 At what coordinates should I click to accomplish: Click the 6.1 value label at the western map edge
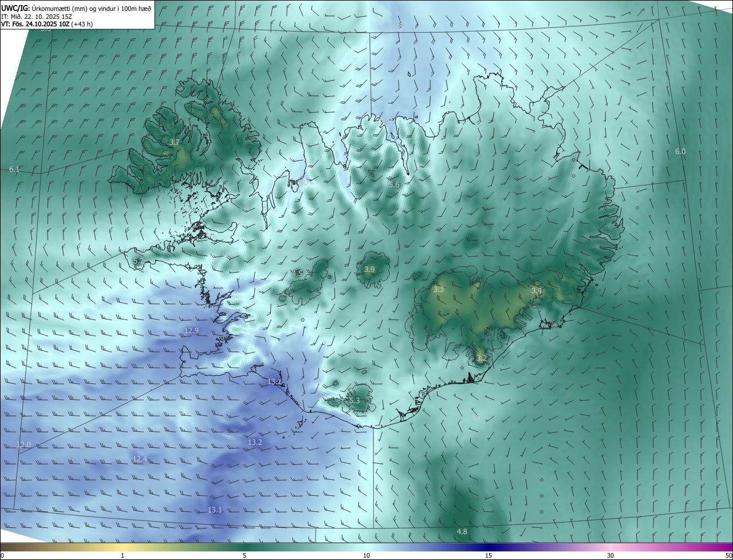click(14, 169)
